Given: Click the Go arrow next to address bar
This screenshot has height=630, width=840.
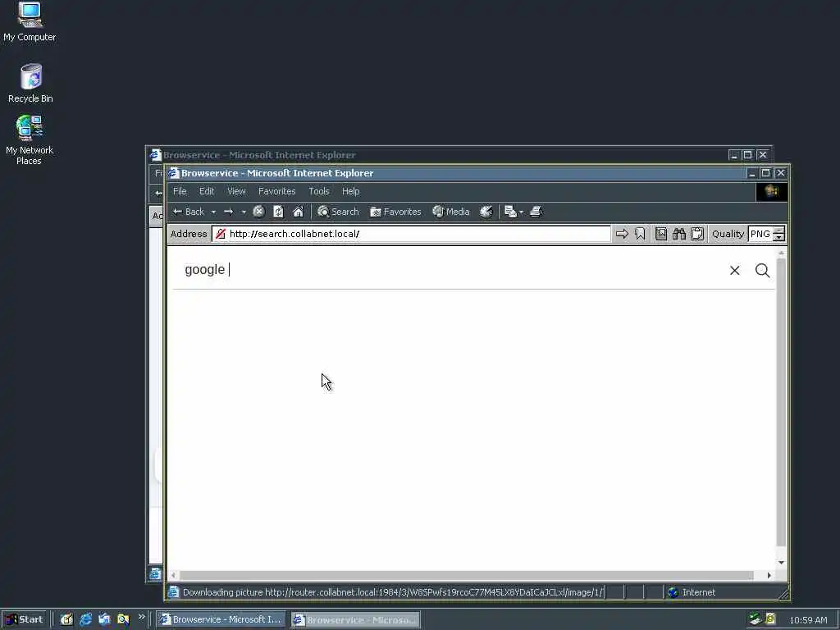Looking at the screenshot, I should (622, 234).
